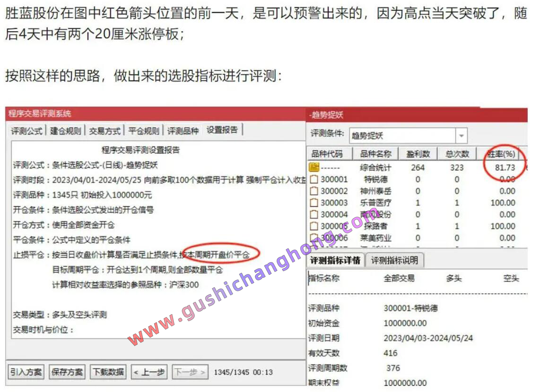Image resolution: width=540 pixels, height=392 pixels.
Task: Click the 81.73 win rate value
Action: (505, 168)
